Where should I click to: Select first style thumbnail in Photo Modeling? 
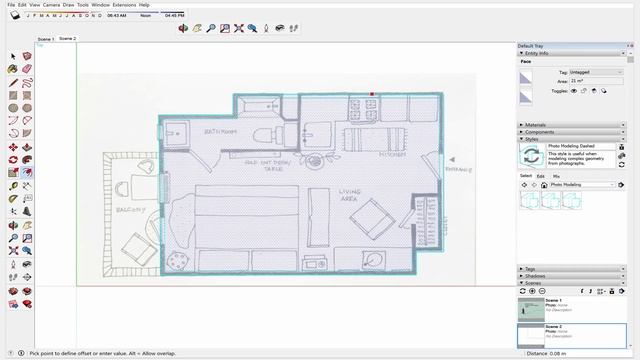pos(529,200)
